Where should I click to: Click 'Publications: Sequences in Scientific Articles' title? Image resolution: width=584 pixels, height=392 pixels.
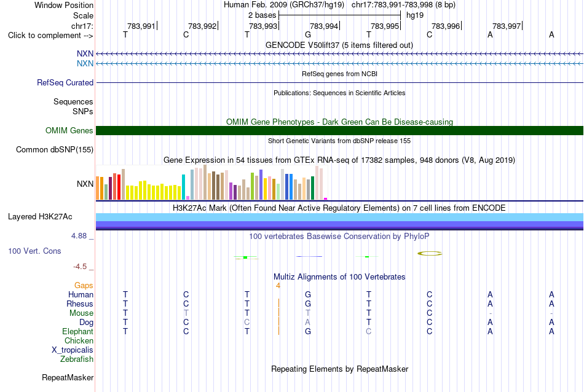pos(339,93)
